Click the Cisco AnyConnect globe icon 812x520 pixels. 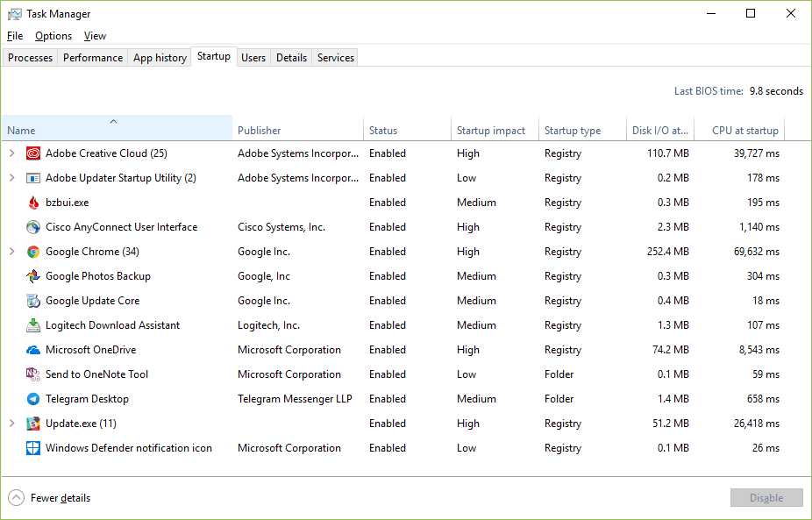[x=33, y=226]
